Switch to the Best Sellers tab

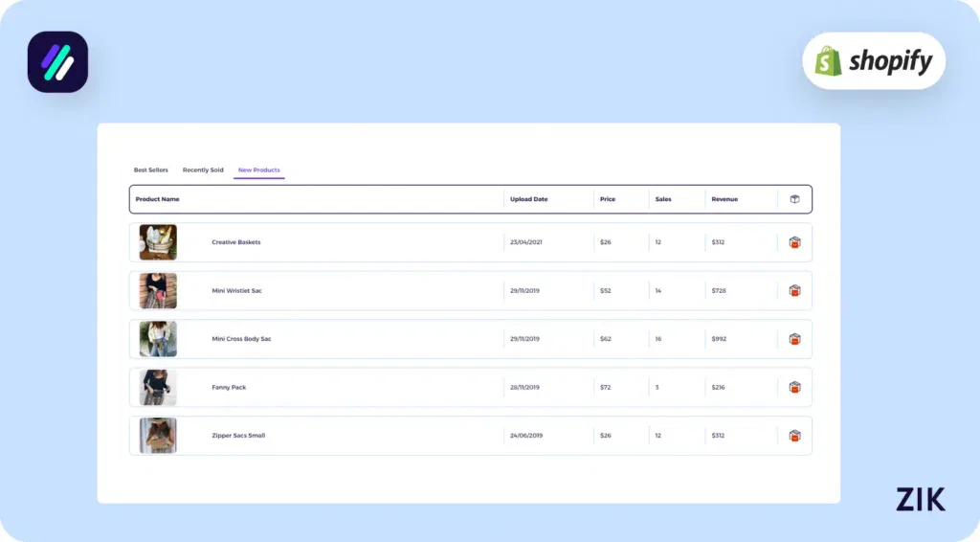click(x=150, y=170)
